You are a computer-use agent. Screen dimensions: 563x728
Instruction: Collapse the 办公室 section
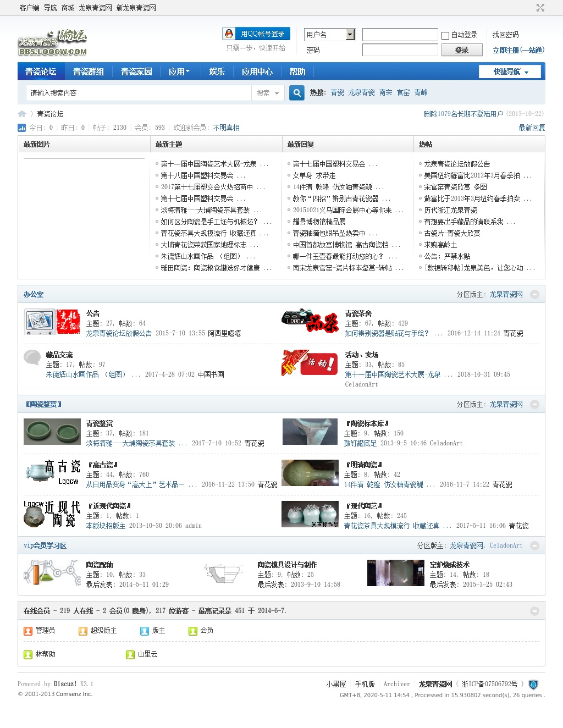534,294
